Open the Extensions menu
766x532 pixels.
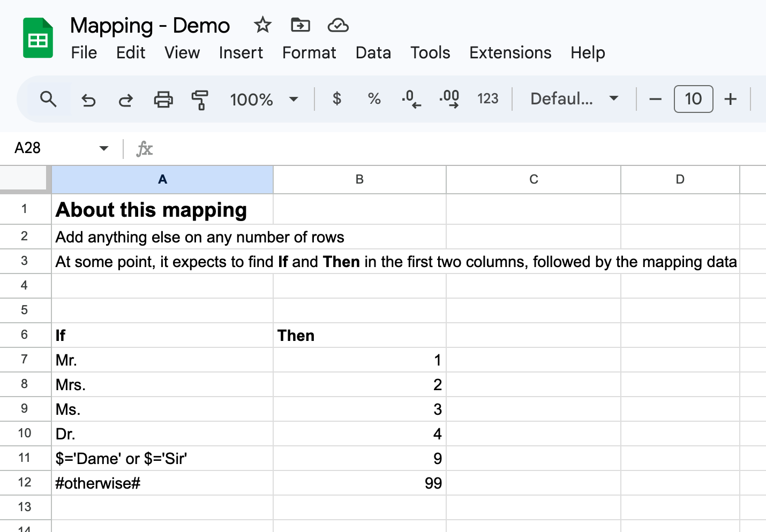coord(510,52)
